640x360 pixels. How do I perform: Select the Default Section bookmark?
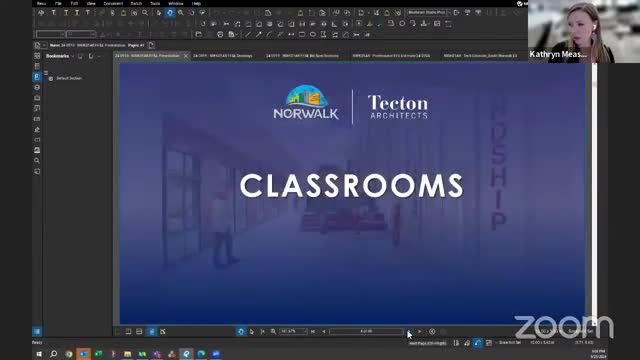click(x=69, y=78)
